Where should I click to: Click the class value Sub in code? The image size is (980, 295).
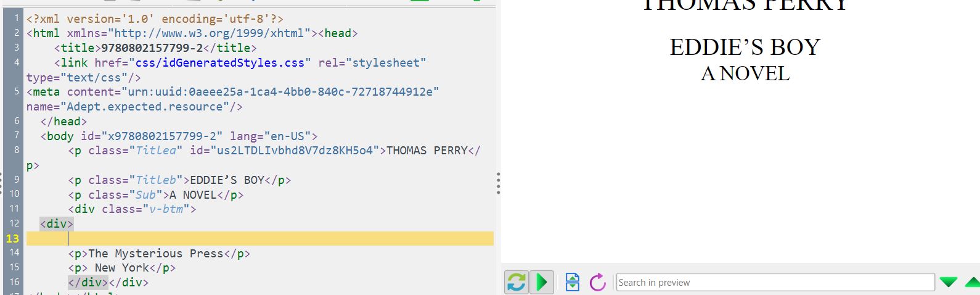tap(145, 194)
